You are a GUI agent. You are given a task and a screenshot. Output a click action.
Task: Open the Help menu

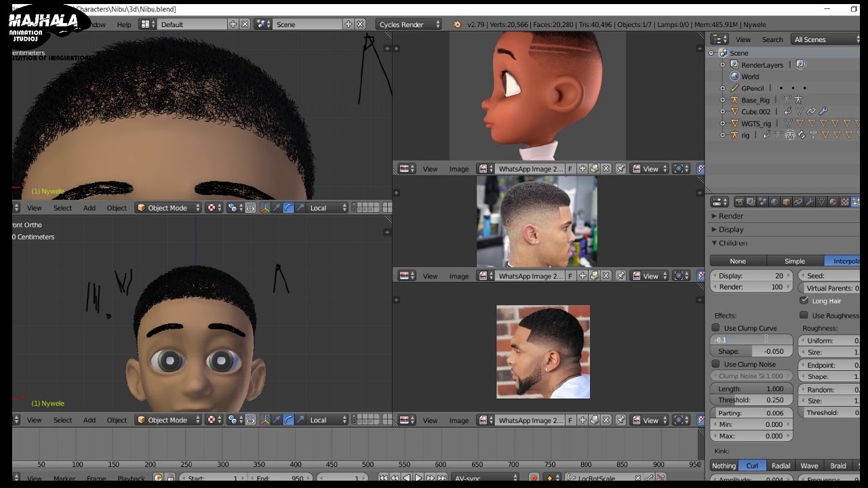coord(124,24)
